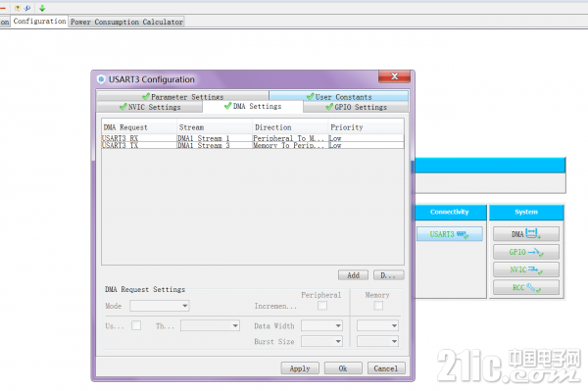
Task: Click Low priority cell of USART3_TX
Action: coord(366,145)
